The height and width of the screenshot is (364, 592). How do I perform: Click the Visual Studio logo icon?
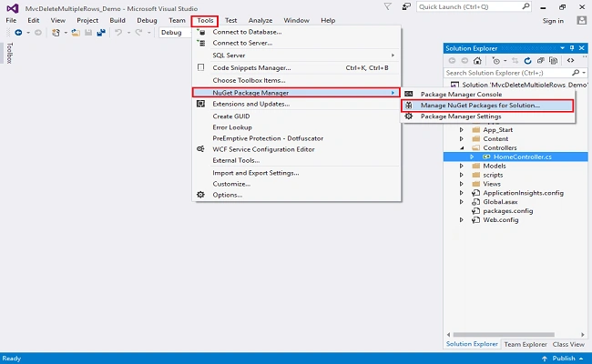pos(13,8)
